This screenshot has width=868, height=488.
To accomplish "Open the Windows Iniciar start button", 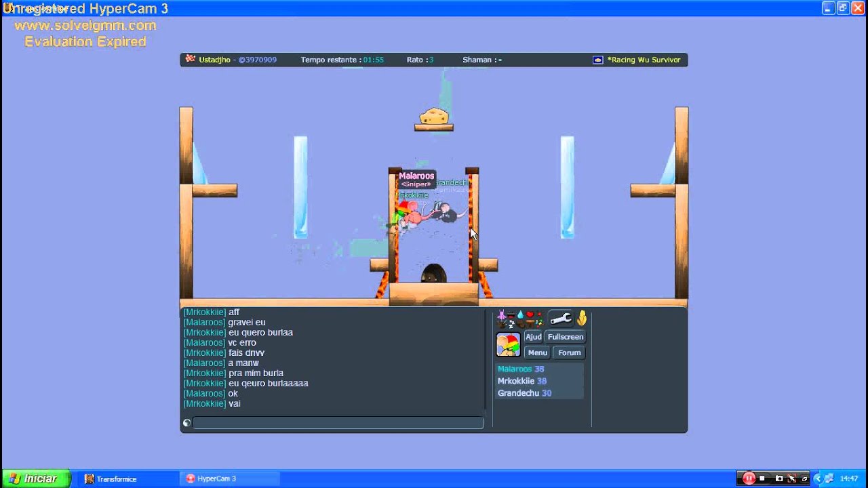I will (36, 479).
